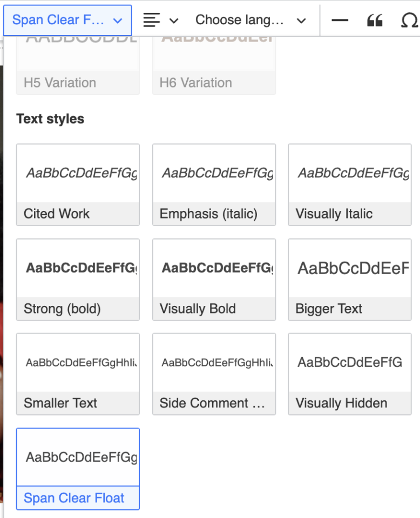Apply the Bigger Text style
Screen dimensions: 420x518
point(349,280)
